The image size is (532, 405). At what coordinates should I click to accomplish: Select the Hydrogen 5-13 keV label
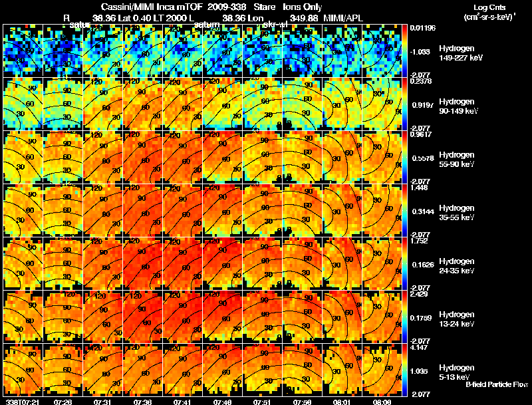coord(457,372)
